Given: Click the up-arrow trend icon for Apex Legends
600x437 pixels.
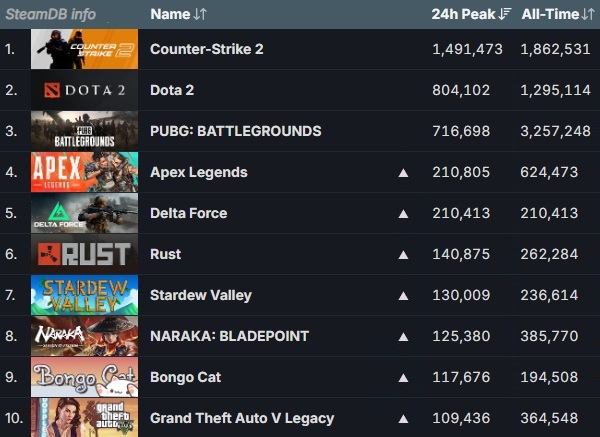Looking at the screenshot, I should click(404, 173).
